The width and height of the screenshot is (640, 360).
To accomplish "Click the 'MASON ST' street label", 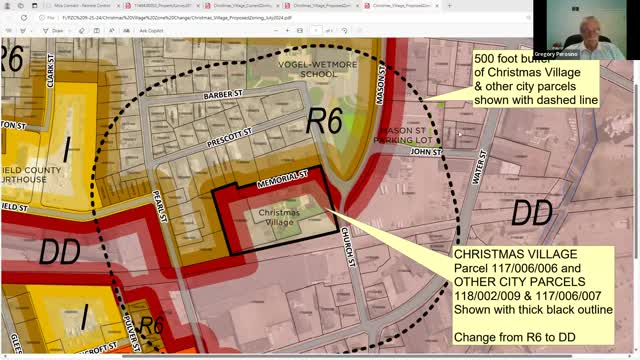I will click(x=381, y=84).
